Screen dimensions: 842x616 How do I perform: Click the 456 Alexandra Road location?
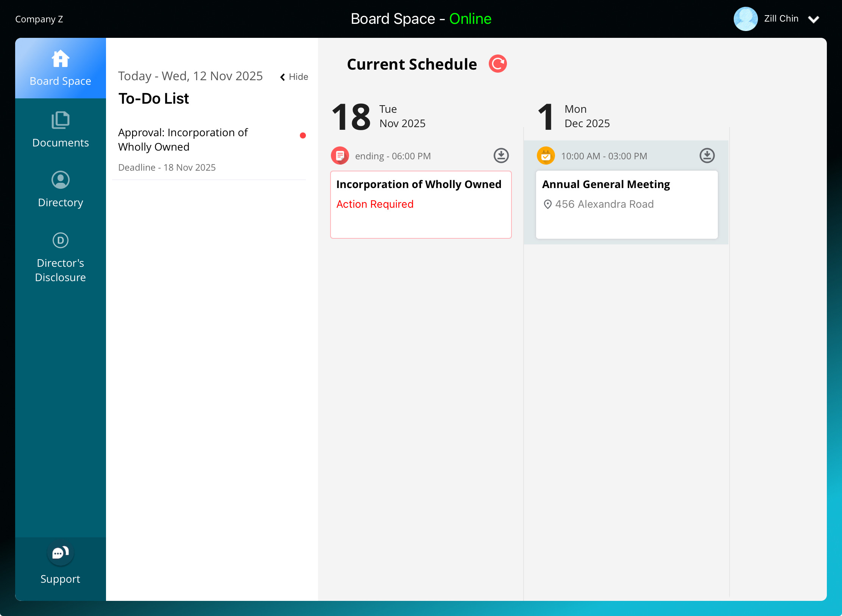[604, 204]
